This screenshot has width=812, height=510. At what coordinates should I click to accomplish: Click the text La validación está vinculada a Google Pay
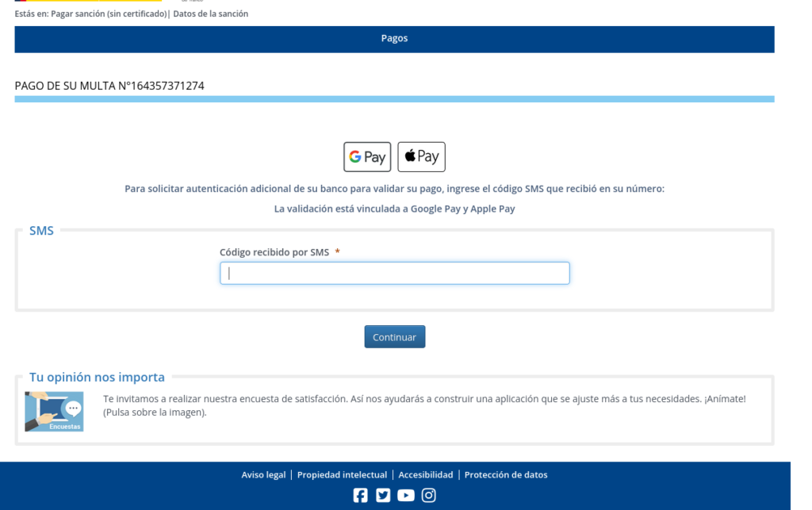pos(395,209)
